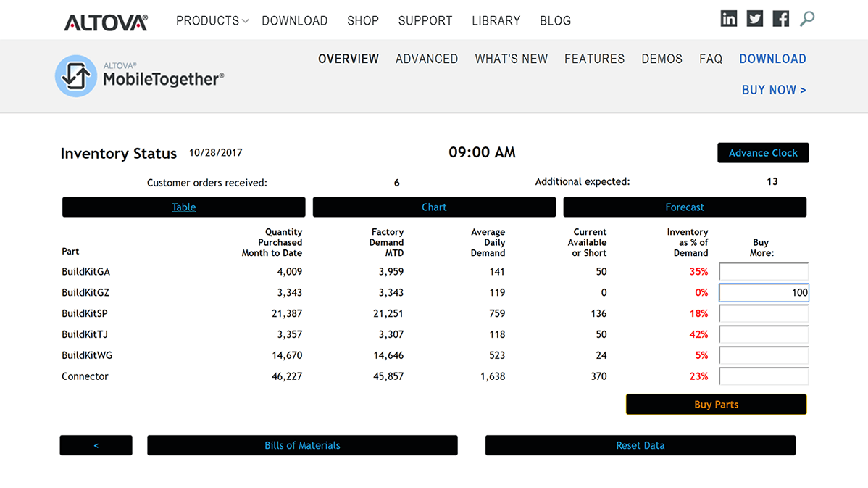Screen dimensions: 868x488
Task: Click the BuildKitGA part name
Action: click(x=85, y=271)
